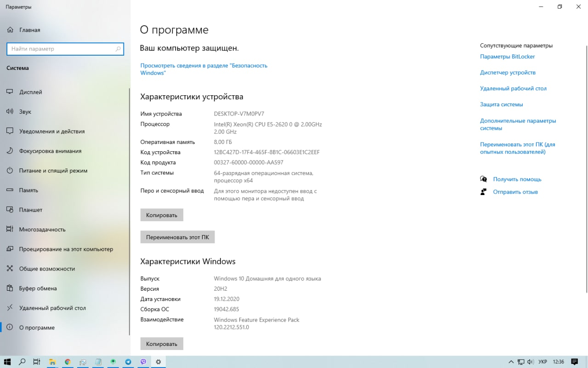Click product code 00327-60000-00000-AA597
Screen dimensions: 588x368
coord(249,162)
